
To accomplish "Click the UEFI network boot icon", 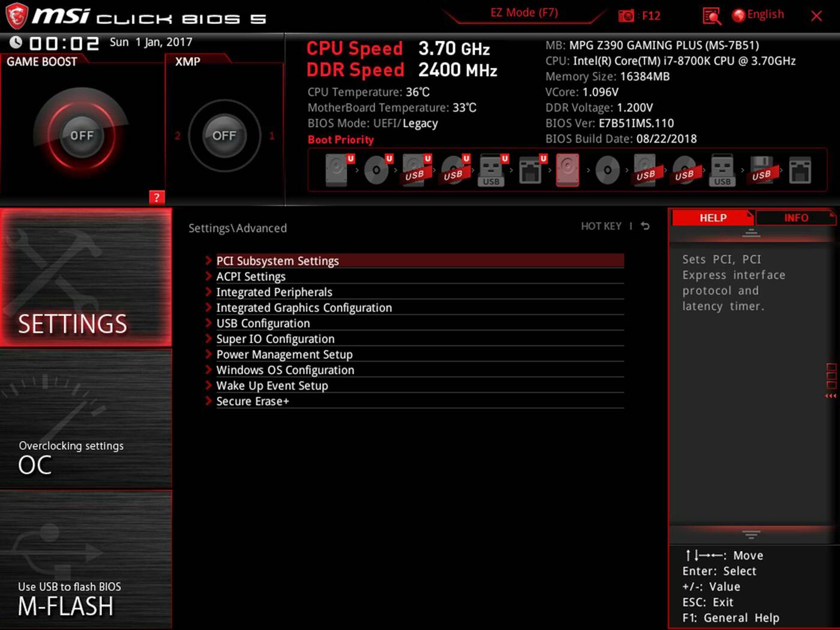I will click(530, 170).
